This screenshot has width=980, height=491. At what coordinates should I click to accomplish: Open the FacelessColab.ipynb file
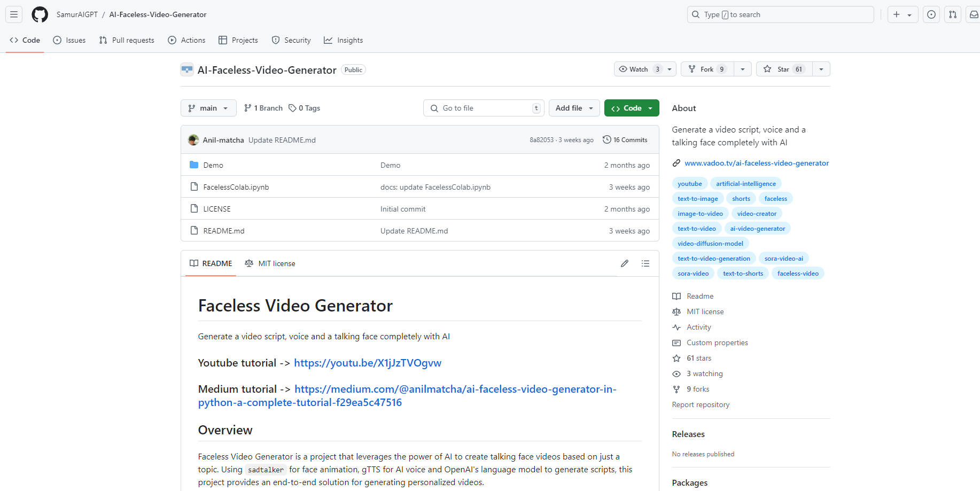point(236,186)
